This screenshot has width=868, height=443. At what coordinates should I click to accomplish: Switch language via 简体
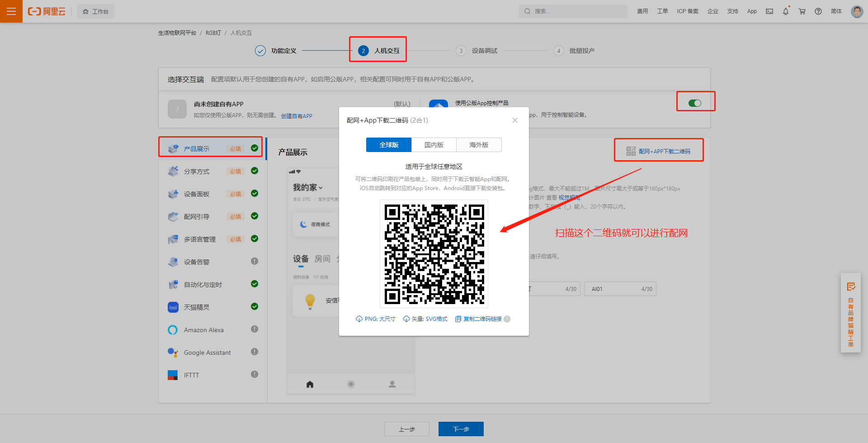836,11
